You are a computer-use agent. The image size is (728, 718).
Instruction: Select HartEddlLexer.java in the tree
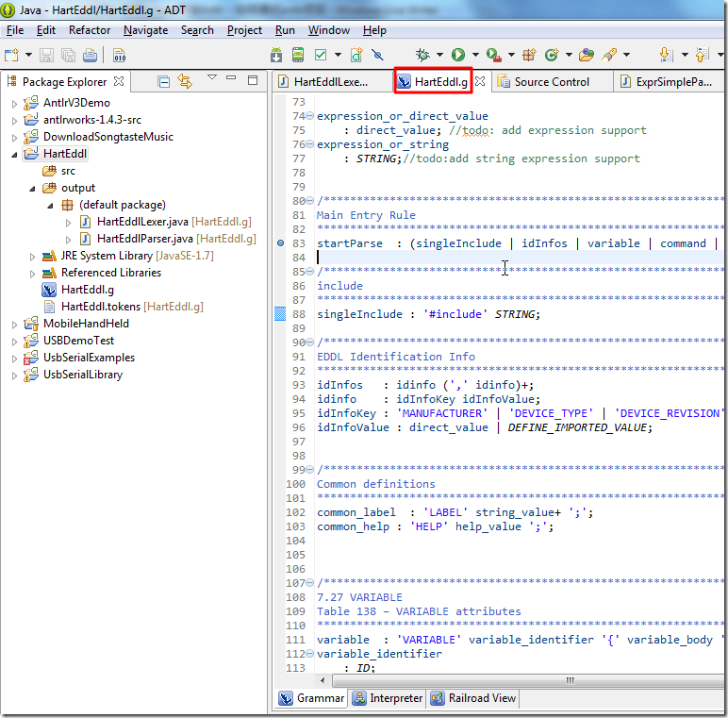click(142, 222)
